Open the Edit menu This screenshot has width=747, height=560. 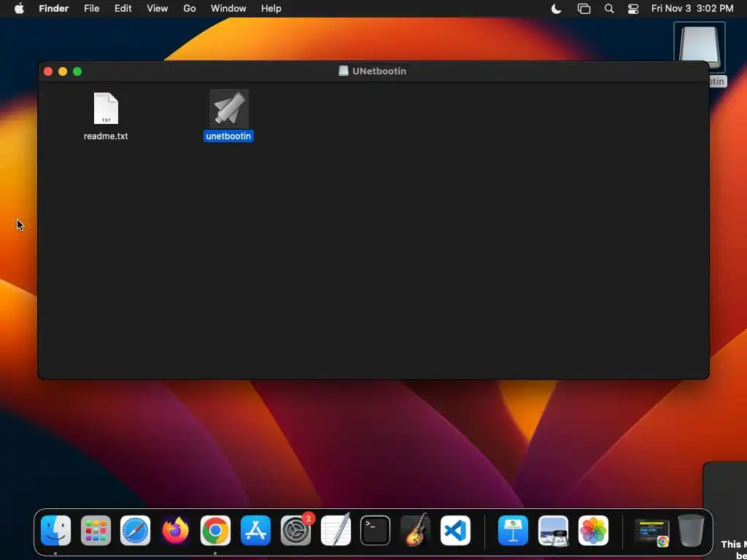tap(123, 9)
